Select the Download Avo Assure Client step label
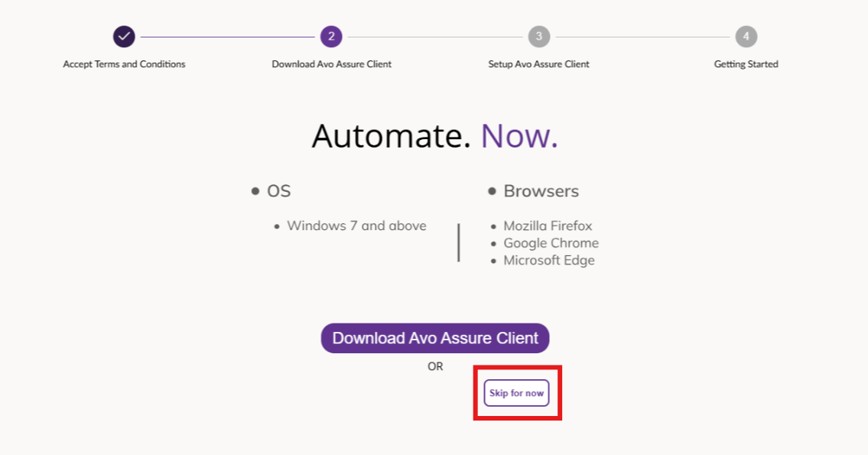Image resolution: width=868 pixels, height=455 pixels. pyautogui.click(x=331, y=64)
